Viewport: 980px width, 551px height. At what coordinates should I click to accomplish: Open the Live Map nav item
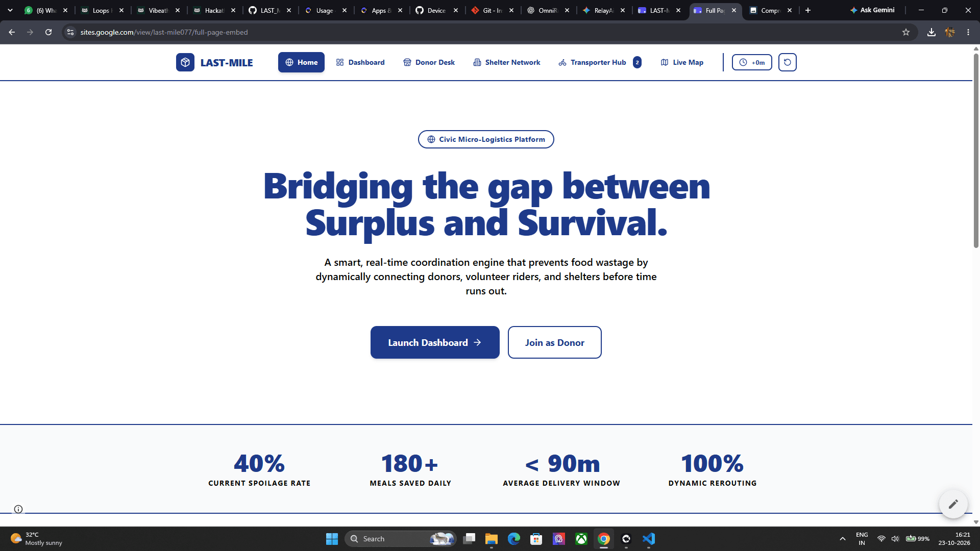click(x=682, y=62)
